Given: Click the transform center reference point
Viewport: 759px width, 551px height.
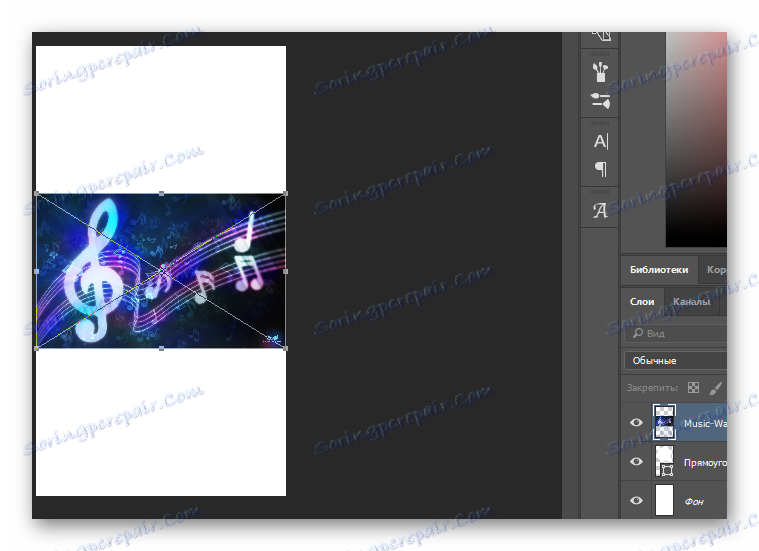Looking at the screenshot, I should coord(163,271).
